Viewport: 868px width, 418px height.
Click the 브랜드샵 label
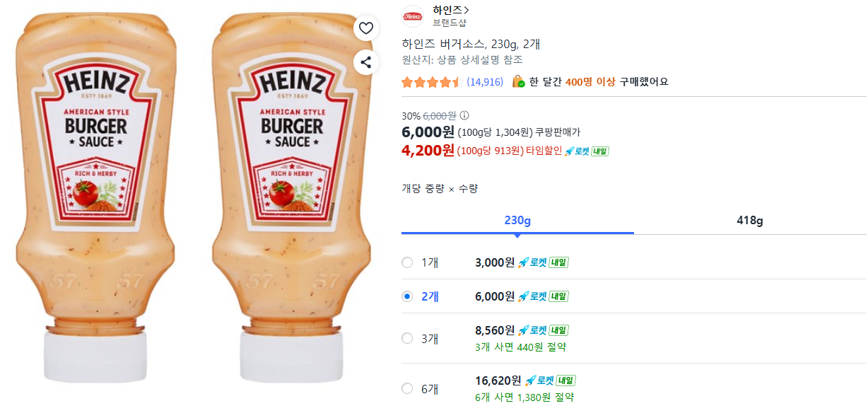tap(450, 23)
